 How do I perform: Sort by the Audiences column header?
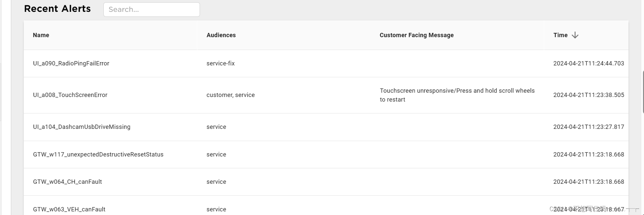click(221, 35)
